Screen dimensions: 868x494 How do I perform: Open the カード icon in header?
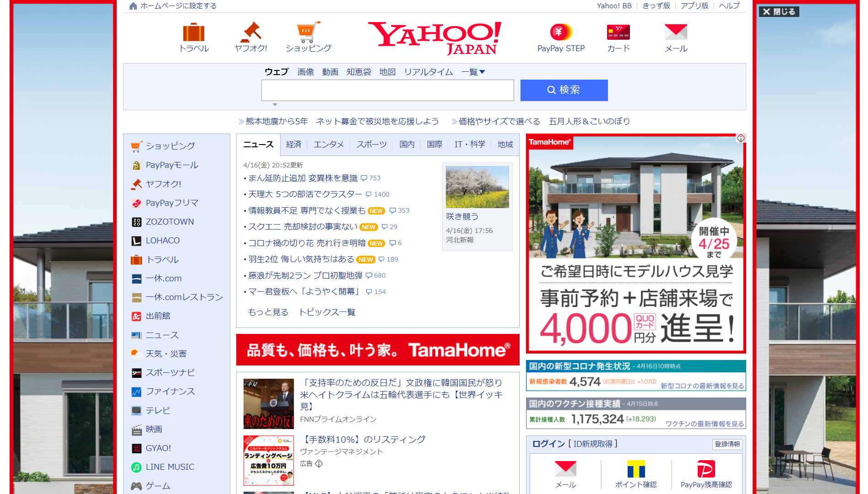point(618,32)
